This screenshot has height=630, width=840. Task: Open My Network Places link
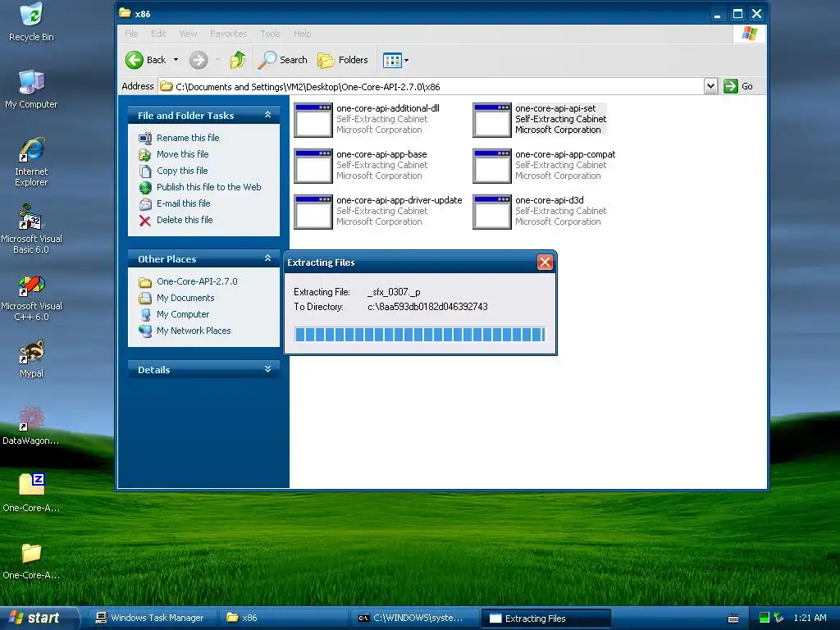coord(194,331)
